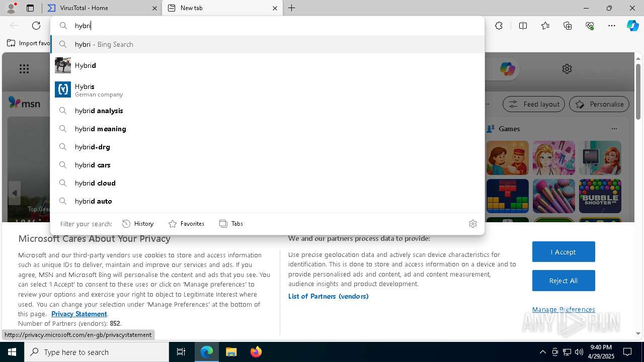Open File Explorer from taskbar
This screenshot has height=362, width=644.
coord(231,352)
